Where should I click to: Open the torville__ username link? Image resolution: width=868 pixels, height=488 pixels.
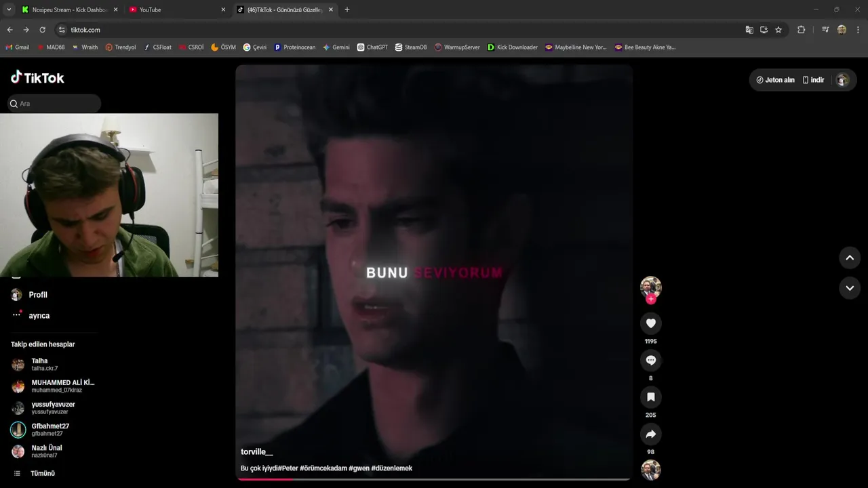[x=257, y=452]
